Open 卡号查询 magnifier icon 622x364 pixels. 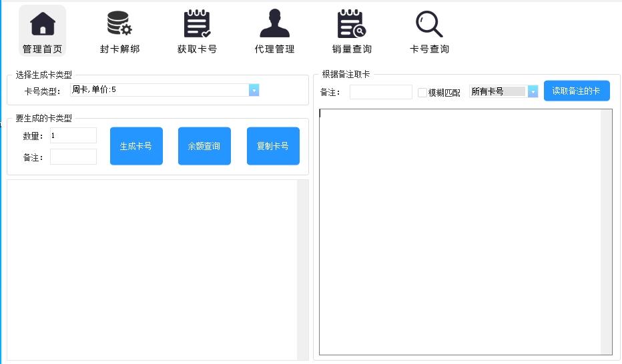[x=429, y=24]
